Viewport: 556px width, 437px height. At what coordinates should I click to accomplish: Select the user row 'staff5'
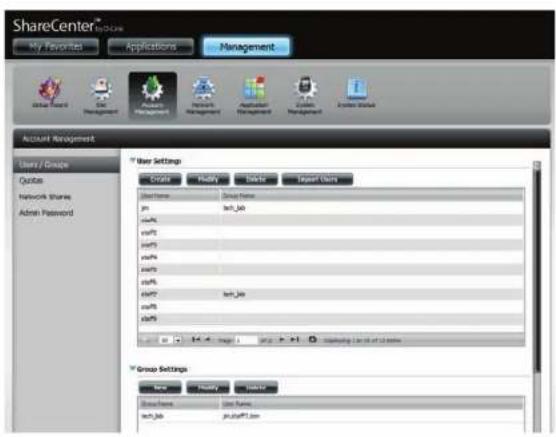click(331, 270)
